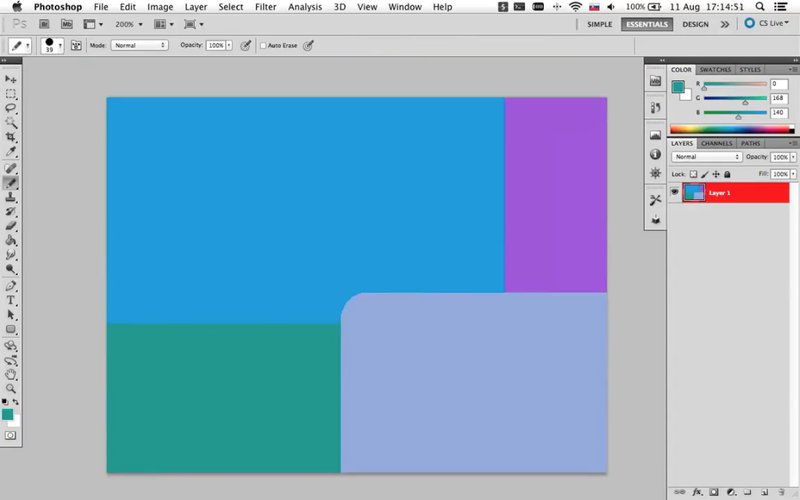This screenshot has height=500, width=800.
Task: Select the Rectangular Marquee tool
Action: [x=11, y=94]
